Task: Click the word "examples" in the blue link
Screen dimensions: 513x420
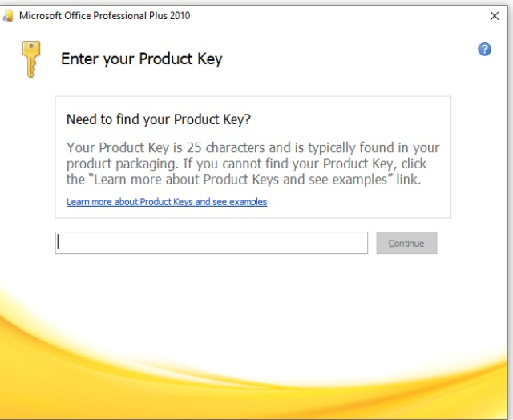Action: point(248,202)
